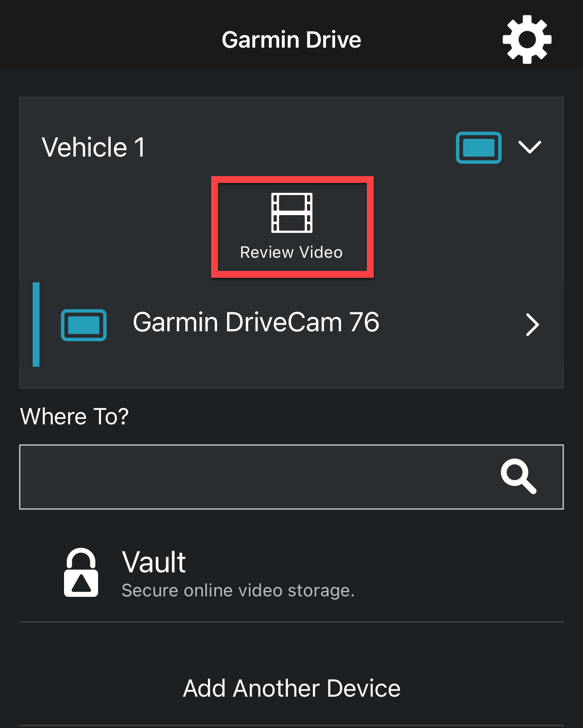Collapse the Vehicle 1 chevron
This screenshot has height=728, width=583.
click(530, 147)
